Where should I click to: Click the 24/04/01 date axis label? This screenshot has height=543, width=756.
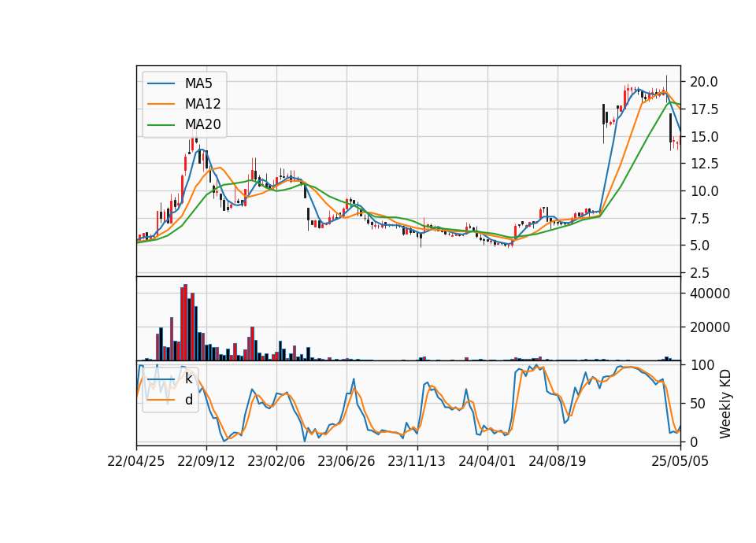point(487,461)
